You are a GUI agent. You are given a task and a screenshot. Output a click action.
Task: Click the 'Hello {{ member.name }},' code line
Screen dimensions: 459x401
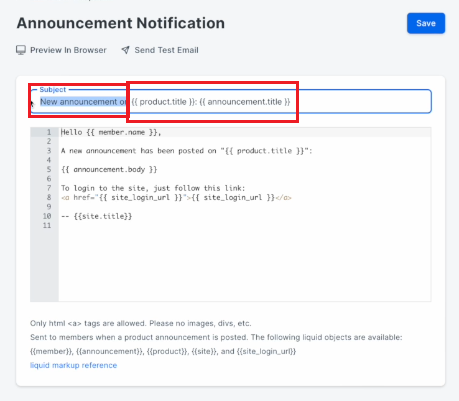[111, 132]
